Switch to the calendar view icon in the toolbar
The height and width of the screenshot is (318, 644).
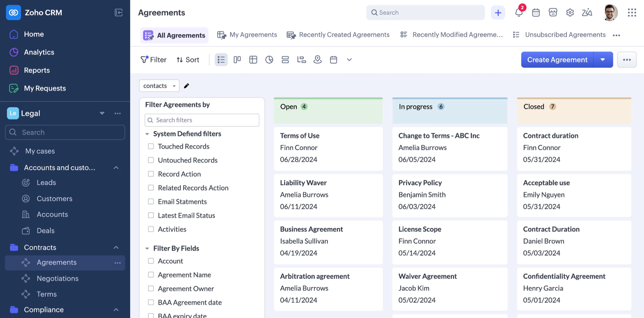point(333,60)
